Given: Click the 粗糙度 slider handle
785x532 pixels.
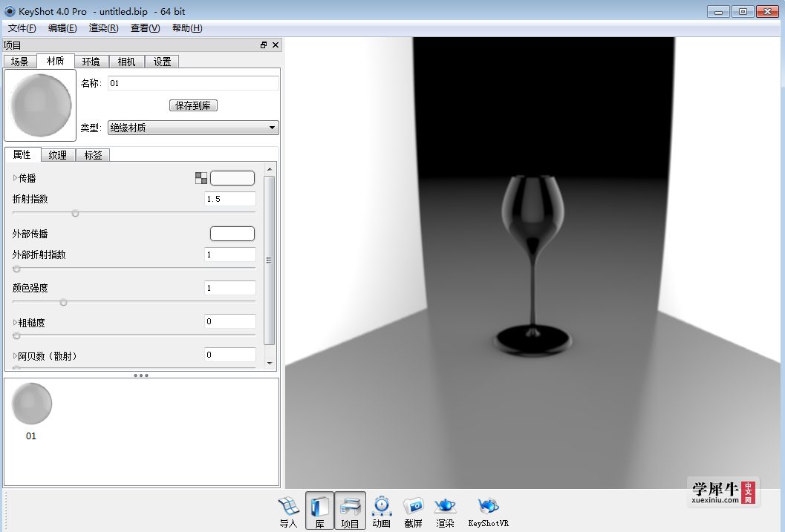Looking at the screenshot, I should [16, 335].
